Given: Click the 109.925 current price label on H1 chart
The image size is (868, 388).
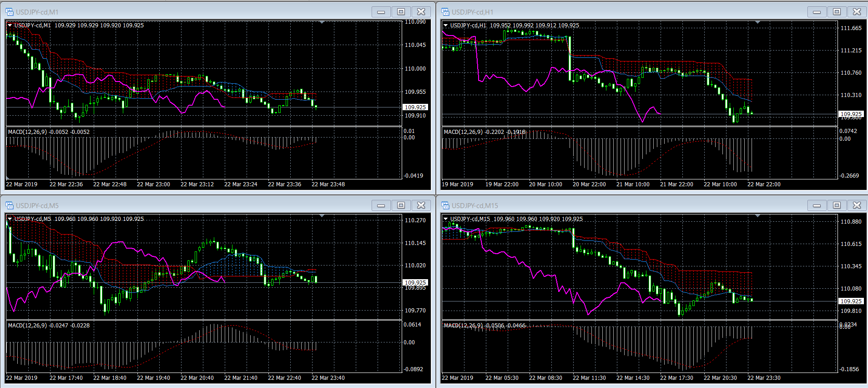Looking at the screenshot, I should click(x=851, y=114).
